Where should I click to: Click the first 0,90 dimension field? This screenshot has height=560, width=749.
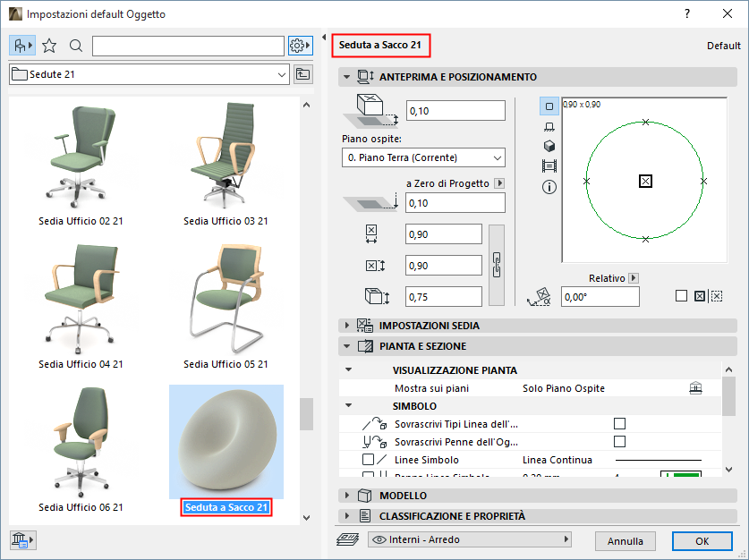(444, 234)
